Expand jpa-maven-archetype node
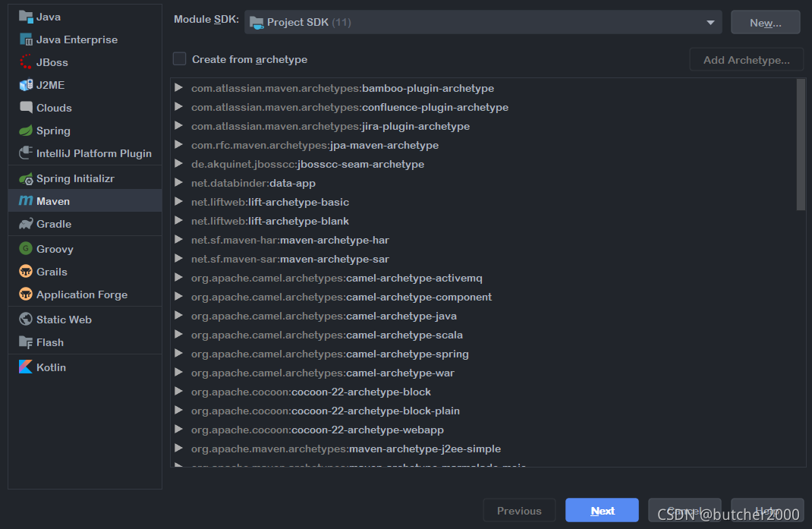The height and width of the screenshot is (529, 812). [178, 144]
